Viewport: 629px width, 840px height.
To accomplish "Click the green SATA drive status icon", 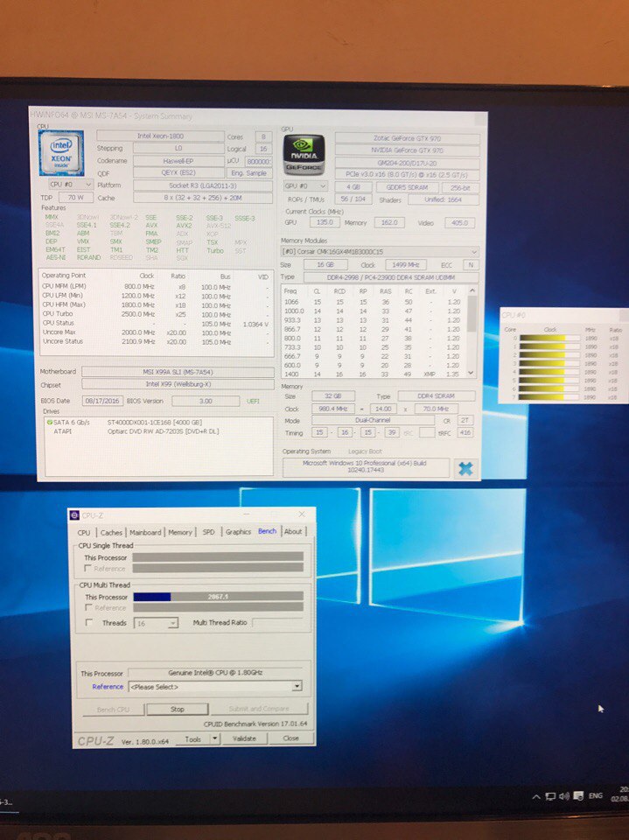I will click(49, 422).
